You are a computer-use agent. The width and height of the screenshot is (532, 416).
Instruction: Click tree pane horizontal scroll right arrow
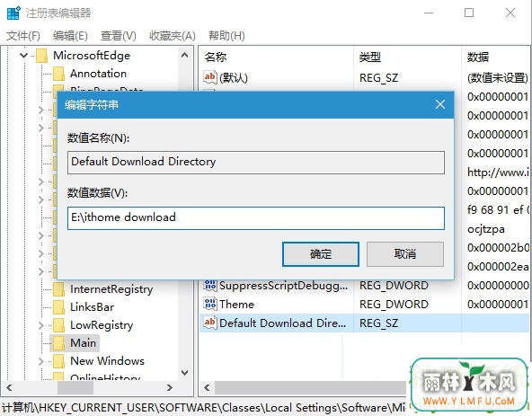coord(169,387)
